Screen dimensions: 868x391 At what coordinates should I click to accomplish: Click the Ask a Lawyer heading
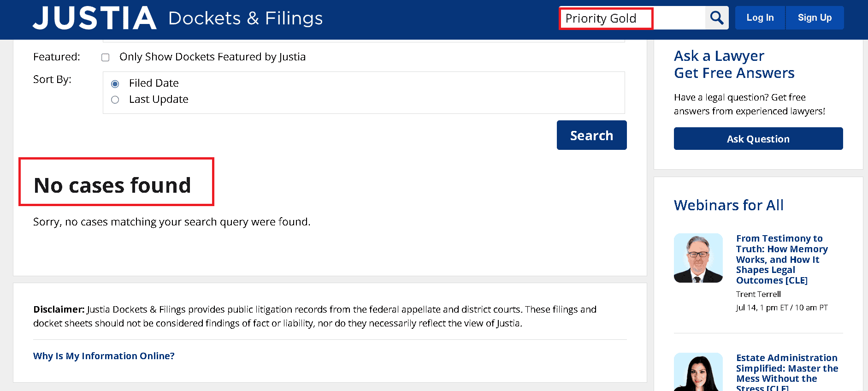tap(734, 65)
